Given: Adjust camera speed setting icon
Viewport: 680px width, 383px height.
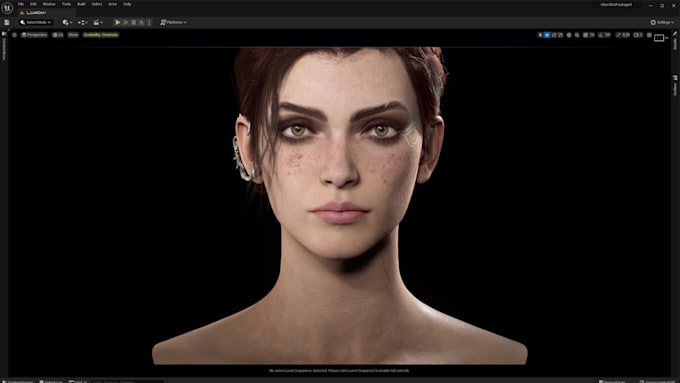Looking at the screenshot, I should point(638,35).
